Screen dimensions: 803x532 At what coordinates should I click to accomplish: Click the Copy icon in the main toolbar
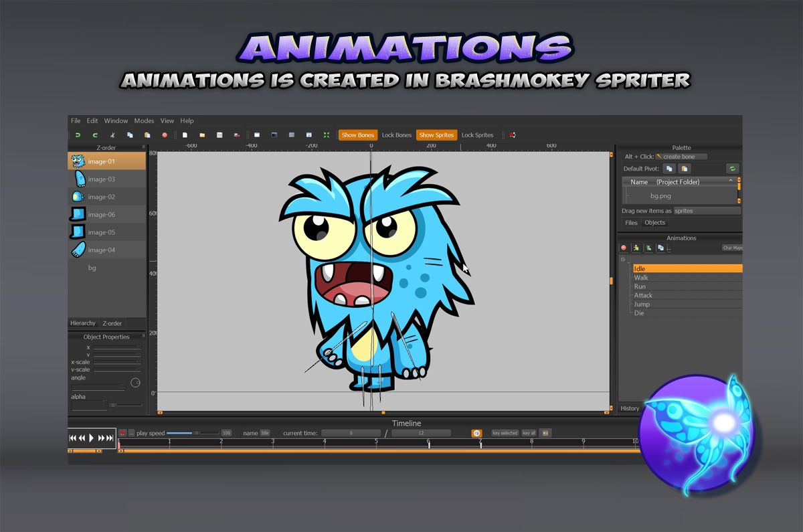point(130,135)
